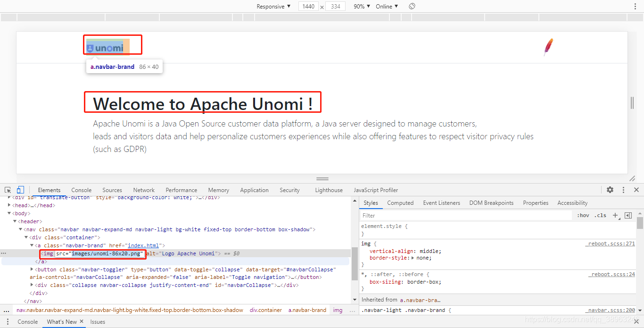Image resolution: width=644 pixels, height=328 pixels.
Task: Open the Properties tab
Action: click(x=536, y=203)
